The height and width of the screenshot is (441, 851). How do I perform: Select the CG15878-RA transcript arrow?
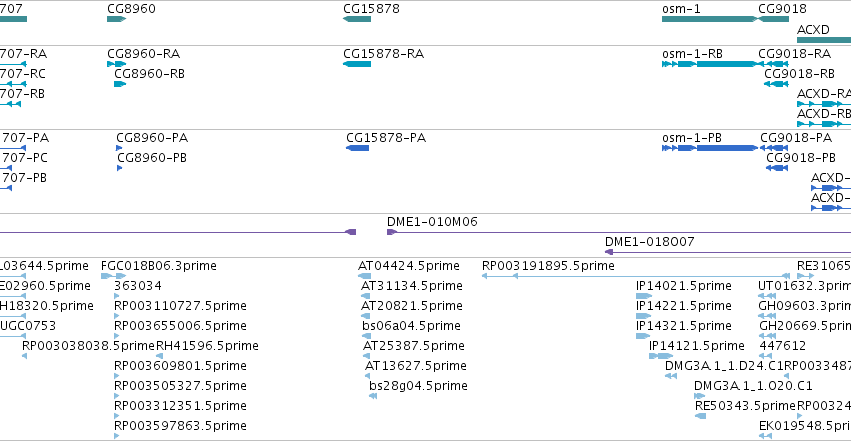(357, 64)
